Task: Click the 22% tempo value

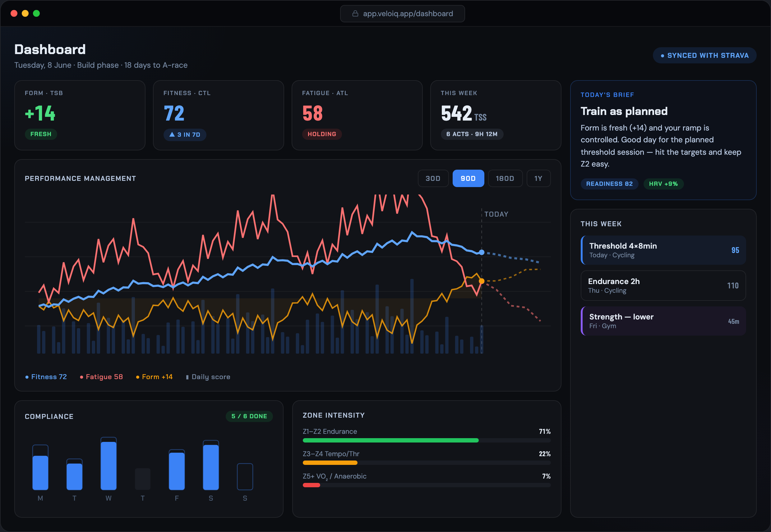Action: 545,454
